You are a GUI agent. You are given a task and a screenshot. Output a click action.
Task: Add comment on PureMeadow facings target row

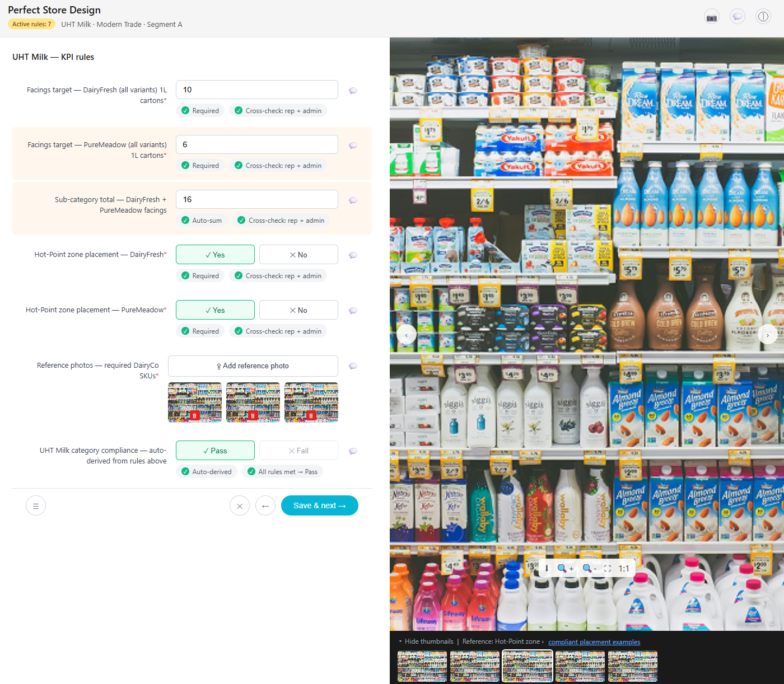(353, 146)
